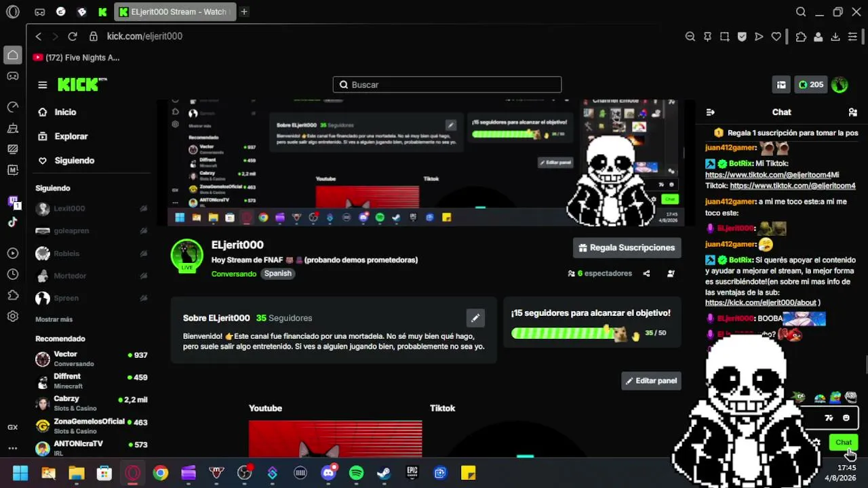
Task: Open browsing history clock icon in sidebar
Action: (x=12, y=274)
